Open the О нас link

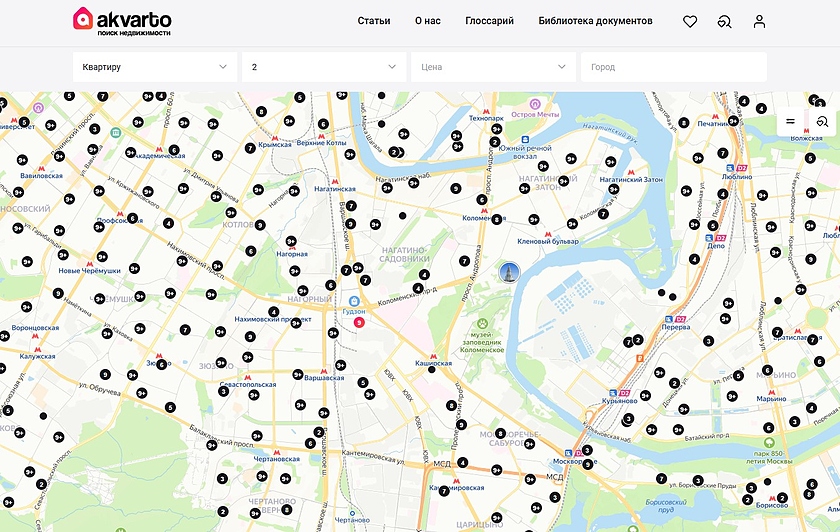point(427,21)
